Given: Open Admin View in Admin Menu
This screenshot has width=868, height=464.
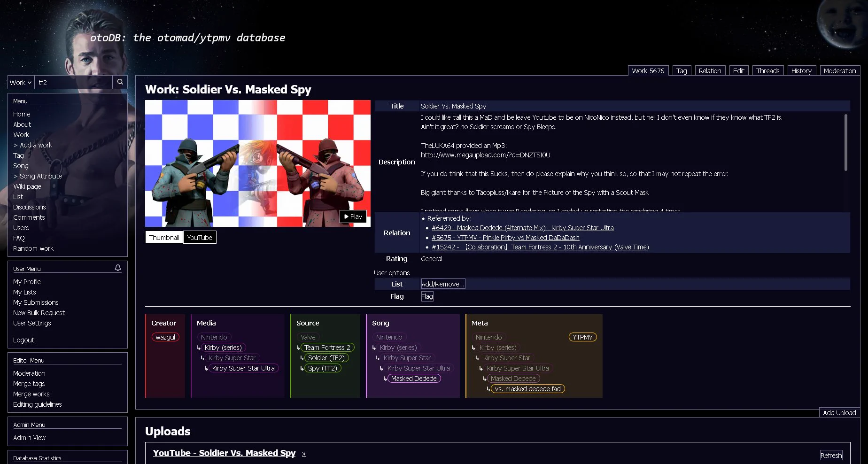Looking at the screenshot, I should pyautogui.click(x=30, y=438).
